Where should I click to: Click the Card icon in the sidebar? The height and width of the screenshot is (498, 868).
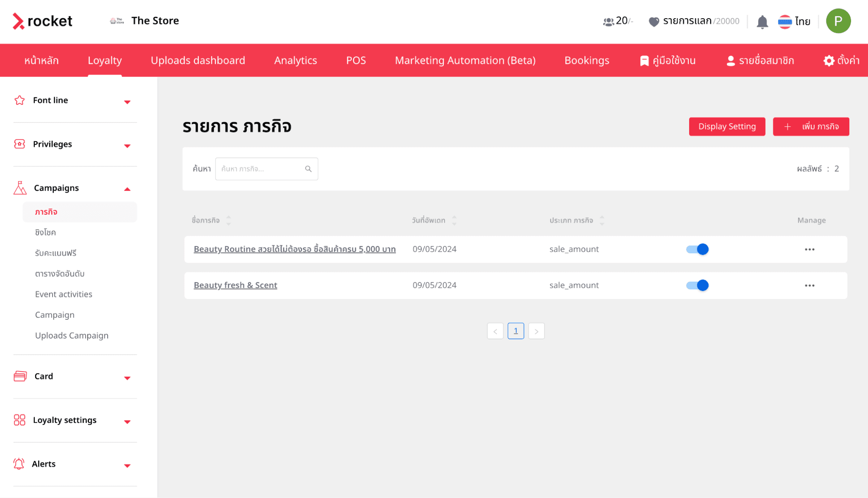click(x=19, y=376)
